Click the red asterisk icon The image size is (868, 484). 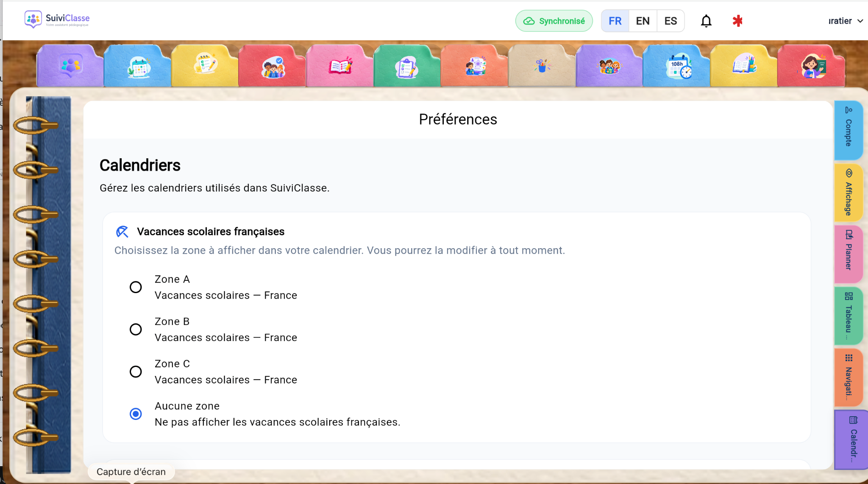tap(737, 21)
